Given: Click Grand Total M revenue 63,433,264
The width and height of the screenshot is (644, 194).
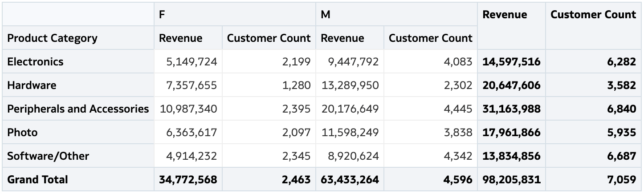Looking at the screenshot, I should (350, 179).
